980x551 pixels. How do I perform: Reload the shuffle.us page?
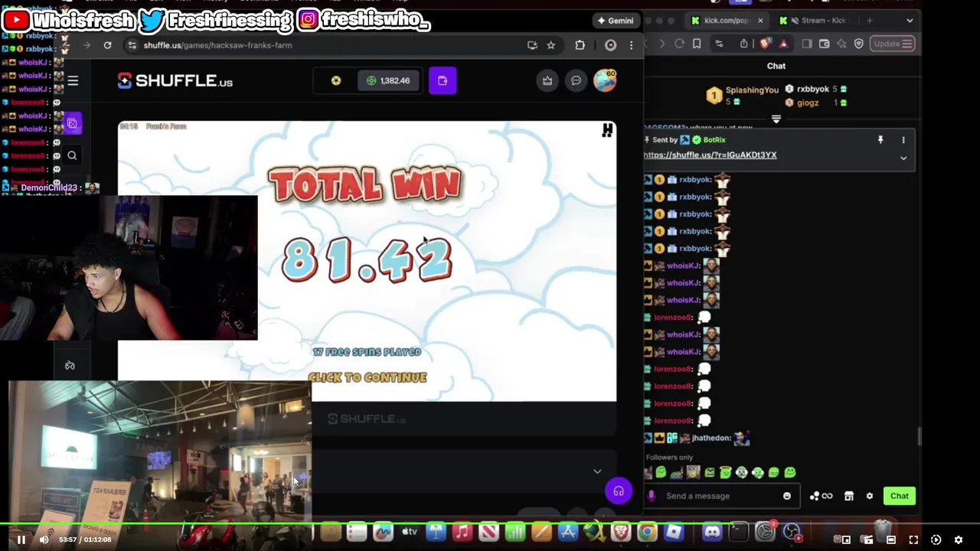(107, 45)
